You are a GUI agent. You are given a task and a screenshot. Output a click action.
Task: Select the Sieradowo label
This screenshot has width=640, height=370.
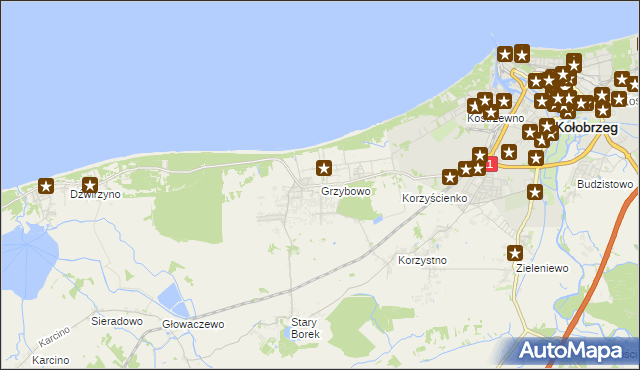(117, 321)
